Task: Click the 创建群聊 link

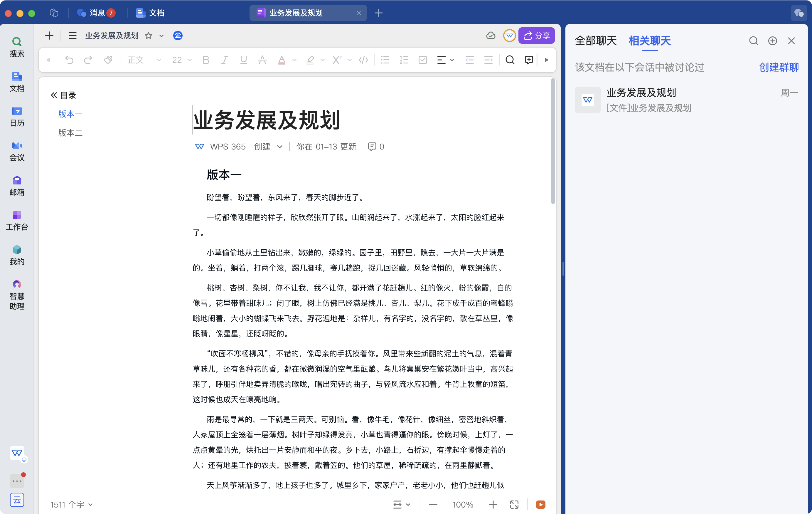Action: pyautogui.click(x=779, y=67)
